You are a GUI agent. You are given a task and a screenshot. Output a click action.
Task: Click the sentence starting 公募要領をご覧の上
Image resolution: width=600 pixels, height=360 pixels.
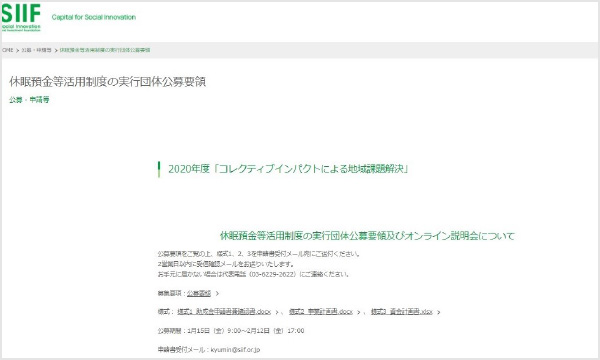tap(259, 254)
